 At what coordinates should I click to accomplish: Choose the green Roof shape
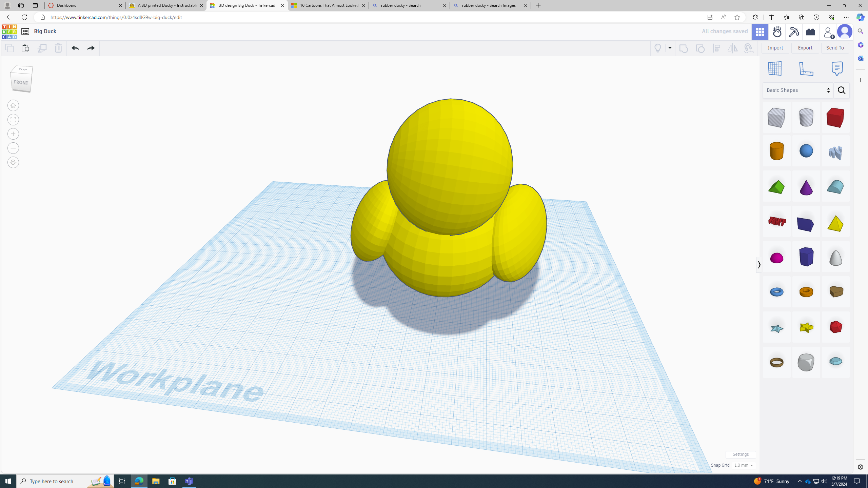click(776, 187)
